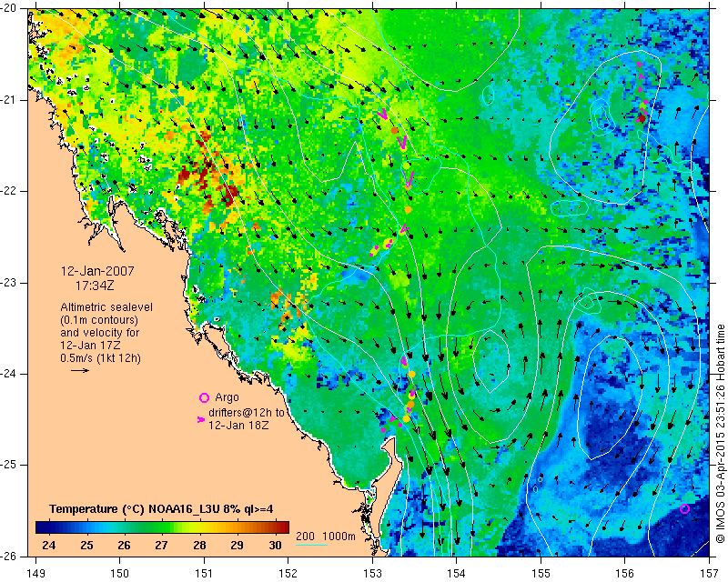Click the 'drifters@12h to' legend text

pyautogui.click(x=246, y=412)
